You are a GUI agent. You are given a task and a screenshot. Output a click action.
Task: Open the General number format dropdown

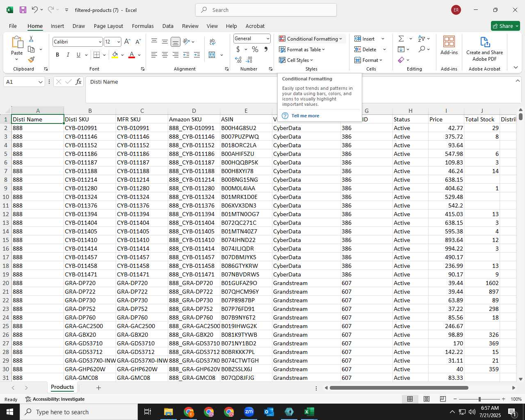(268, 39)
